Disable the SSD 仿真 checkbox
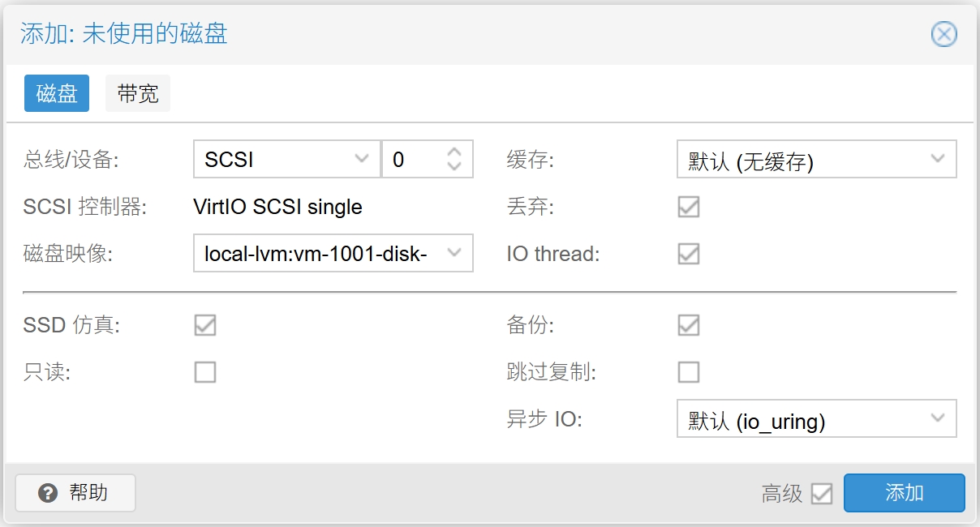 (x=205, y=326)
